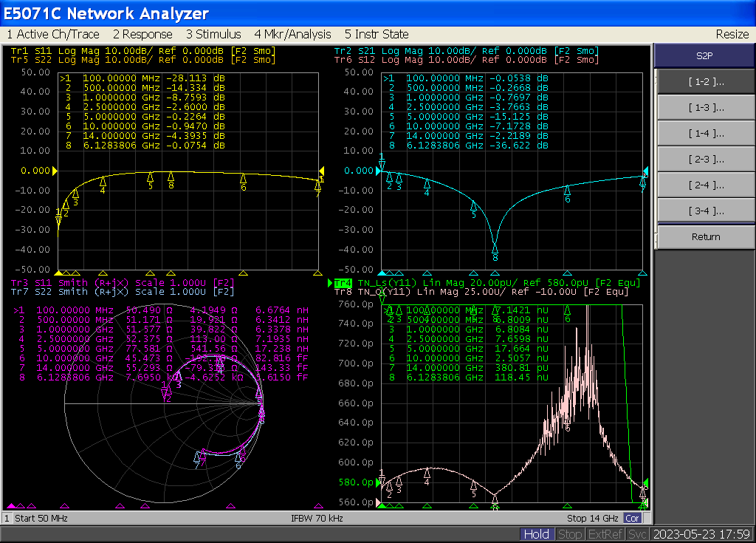Image resolution: width=756 pixels, height=543 pixels.
Task: Click the Stop status indicator
Action: pyautogui.click(x=569, y=534)
